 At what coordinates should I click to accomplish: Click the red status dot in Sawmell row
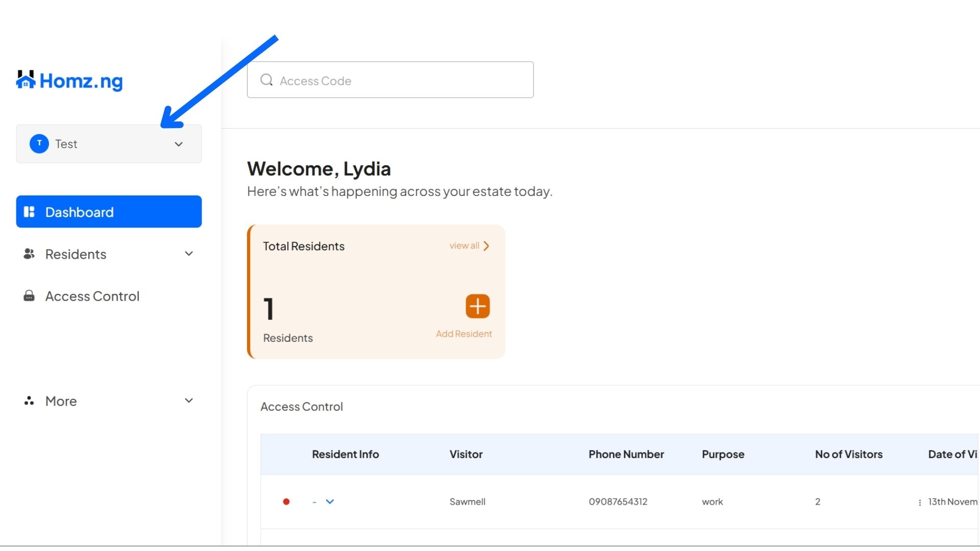(287, 502)
